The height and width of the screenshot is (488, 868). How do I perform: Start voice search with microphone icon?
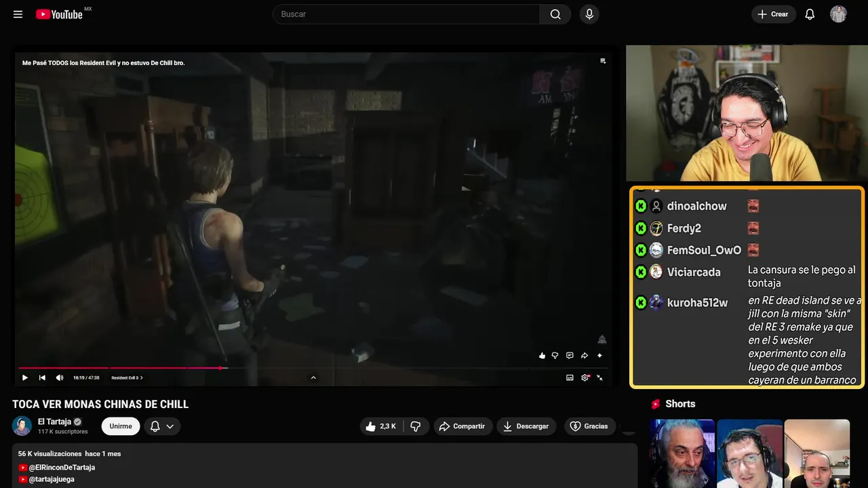589,14
